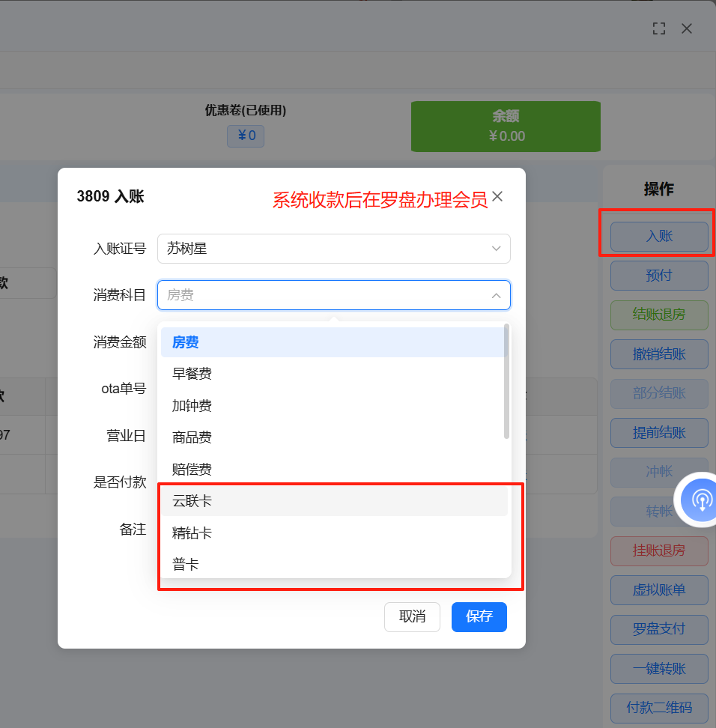The image size is (716, 728).
Task: Close the 3809 入账 dialog
Action: [497, 197]
